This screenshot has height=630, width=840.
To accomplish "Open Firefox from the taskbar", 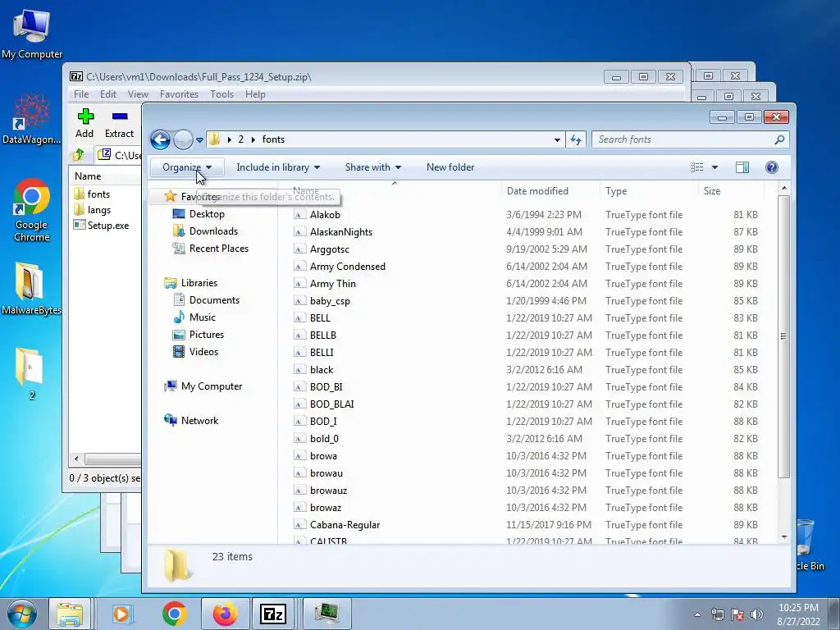I will pos(225,614).
